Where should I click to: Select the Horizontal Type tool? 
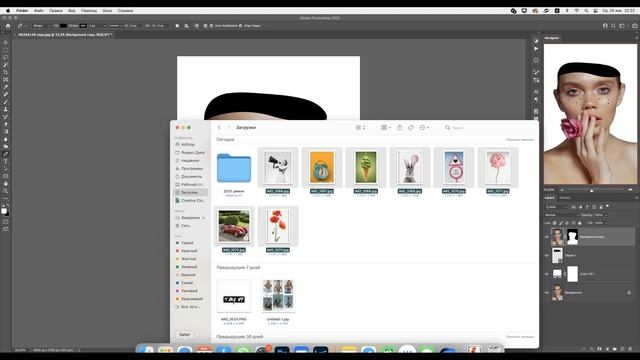[x=6, y=162]
